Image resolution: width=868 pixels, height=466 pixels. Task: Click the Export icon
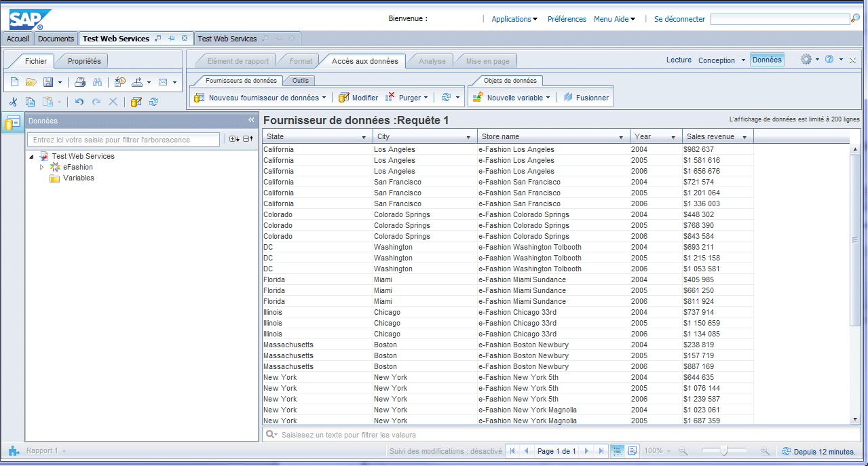pyautogui.click(x=138, y=82)
